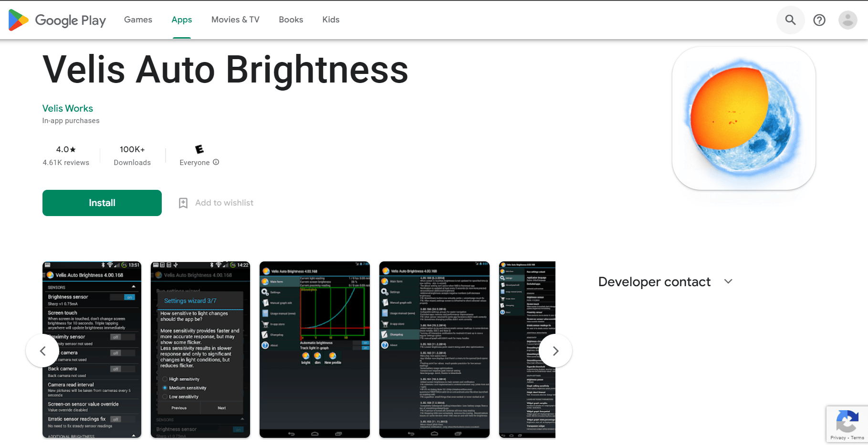Click the 4.0 star rating
The height and width of the screenshot is (445, 868).
[66, 149]
